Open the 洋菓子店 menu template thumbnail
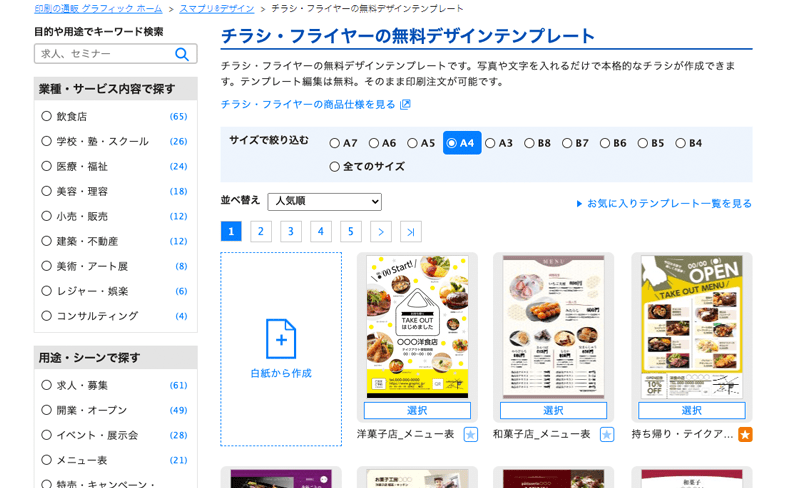Screen dimensions: 796x488 [417, 327]
